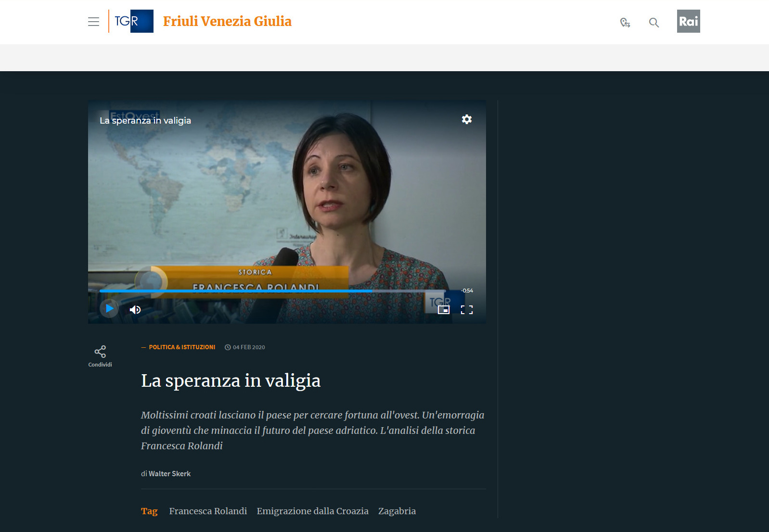Screen dimensions: 769x532
Task: Open video settings gear
Action: 466,119
